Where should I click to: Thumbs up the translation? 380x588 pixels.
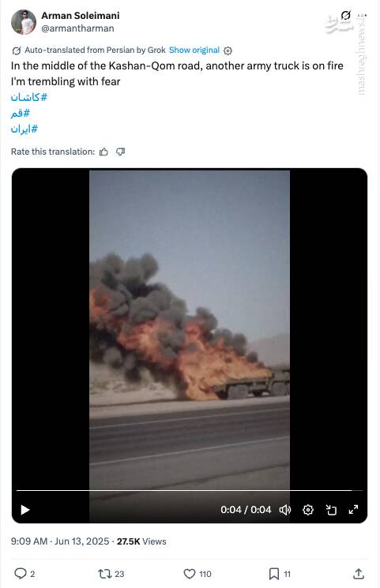[103, 152]
